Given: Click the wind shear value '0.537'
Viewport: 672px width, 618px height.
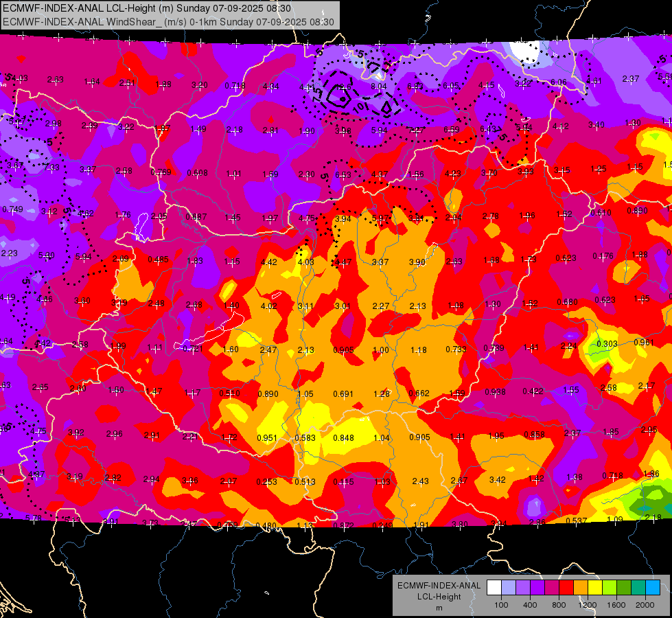Looking at the screenshot, I should tap(577, 520).
